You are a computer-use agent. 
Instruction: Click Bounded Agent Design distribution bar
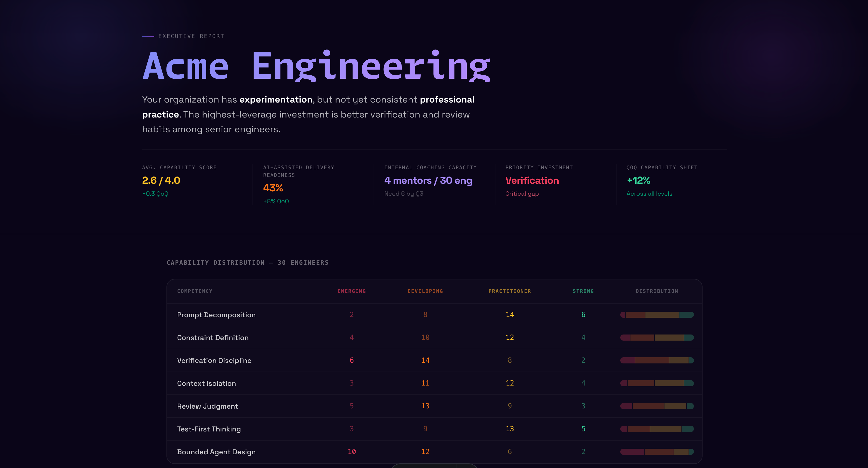(x=657, y=452)
